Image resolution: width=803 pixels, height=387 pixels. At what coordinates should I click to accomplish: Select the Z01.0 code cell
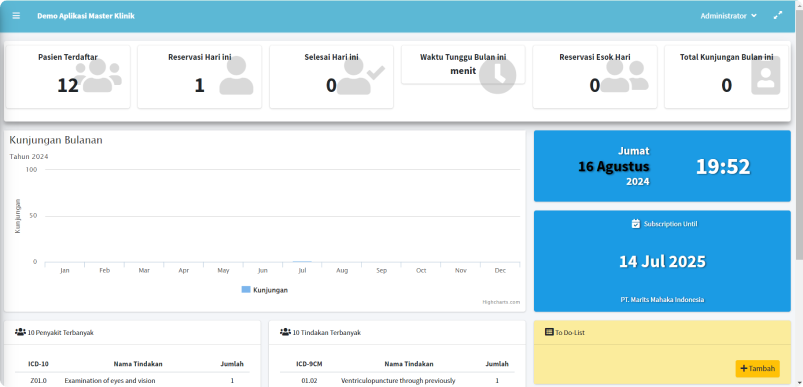[38, 380]
